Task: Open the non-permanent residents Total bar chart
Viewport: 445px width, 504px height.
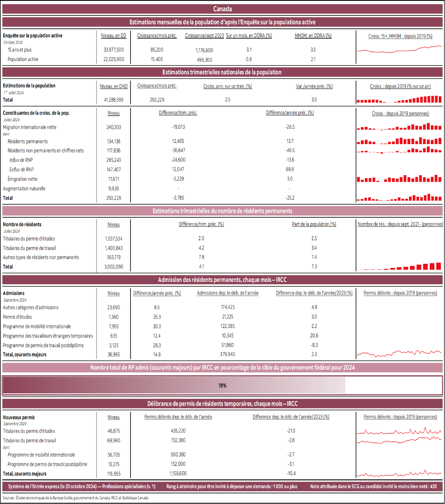Action: pyautogui.click(x=399, y=267)
